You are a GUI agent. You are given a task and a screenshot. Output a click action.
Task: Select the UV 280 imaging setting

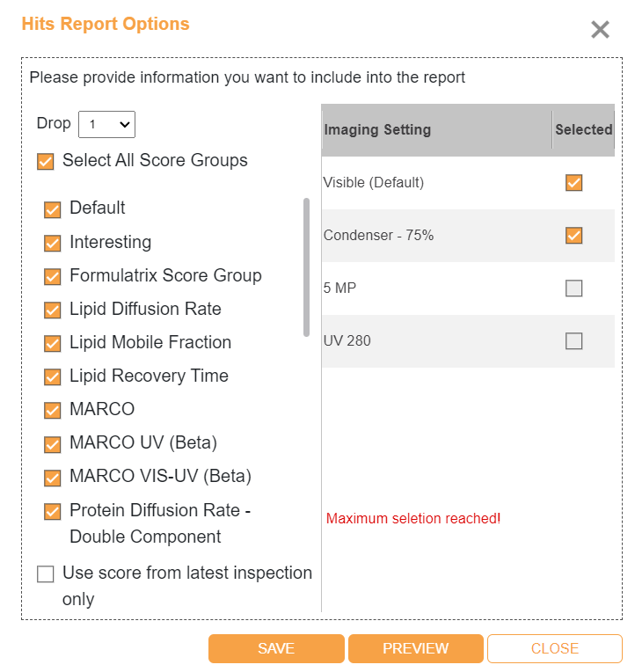(x=573, y=341)
